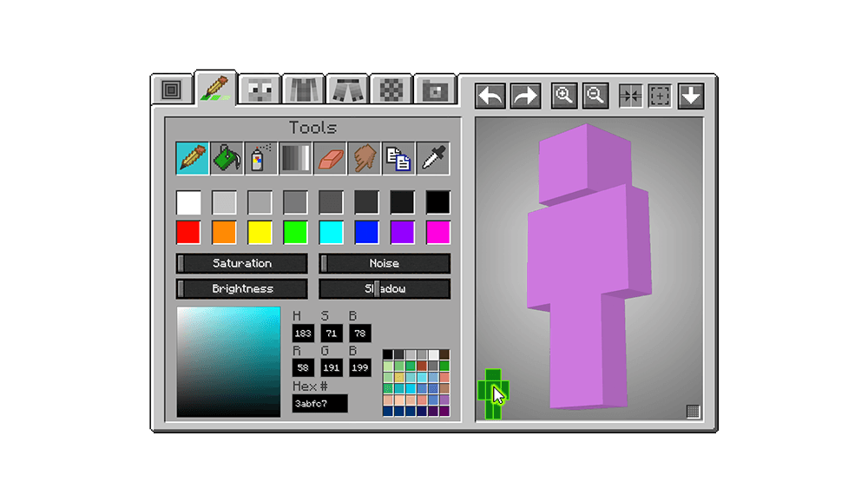
Task: Pick the magenta color swatch
Action: [x=437, y=233]
